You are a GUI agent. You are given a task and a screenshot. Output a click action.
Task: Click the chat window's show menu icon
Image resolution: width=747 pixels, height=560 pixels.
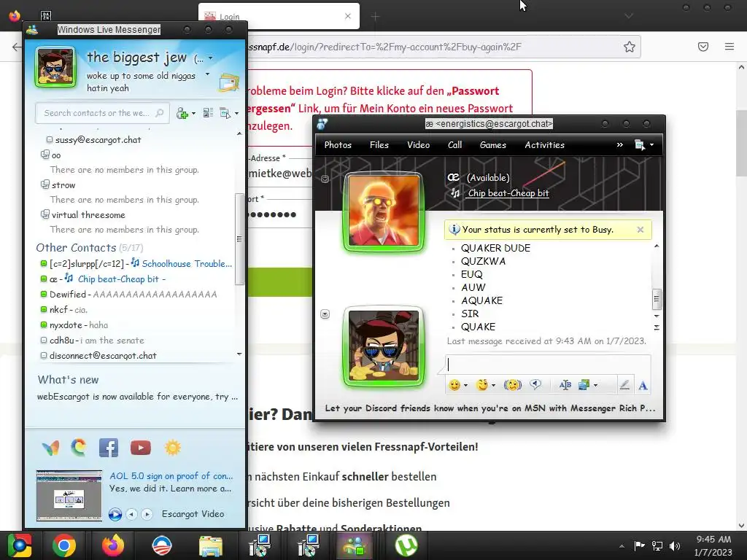tap(640, 145)
